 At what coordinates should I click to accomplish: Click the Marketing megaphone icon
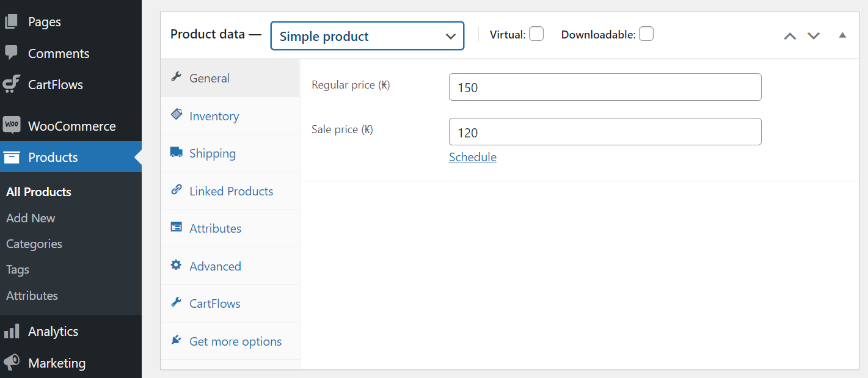pyautogui.click(x=11, y=363)
